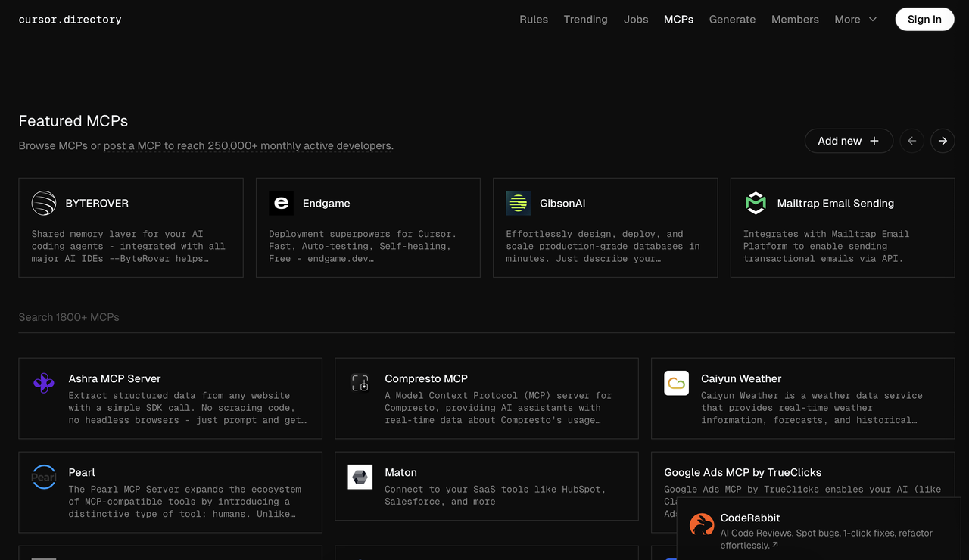Open Mailtrap Email Sending title
Viewport: 969px width, 560px height.
836,203
